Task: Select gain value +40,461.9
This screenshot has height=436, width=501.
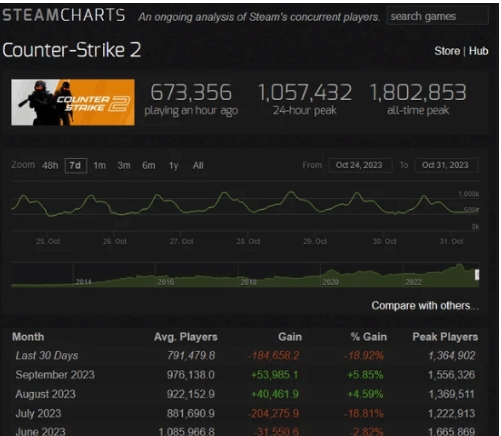Action: [x=275, y=394]
